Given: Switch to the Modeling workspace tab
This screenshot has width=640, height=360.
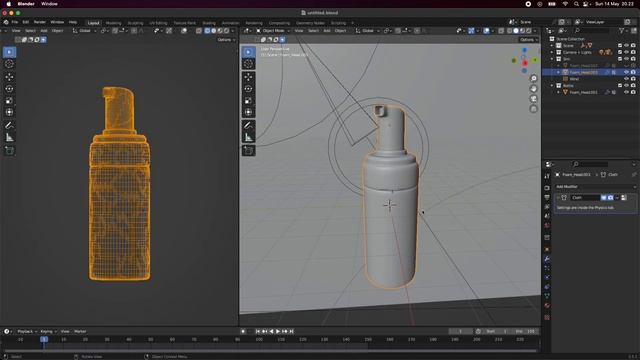Looking at the screenshot, I should click(113, 23).
